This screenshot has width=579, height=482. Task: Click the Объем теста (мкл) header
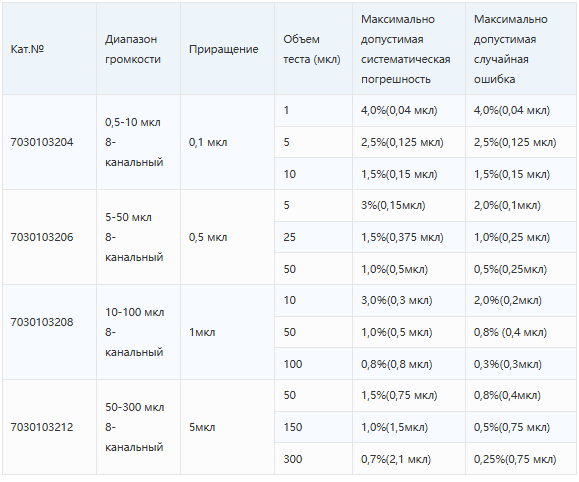click(312, 49)
